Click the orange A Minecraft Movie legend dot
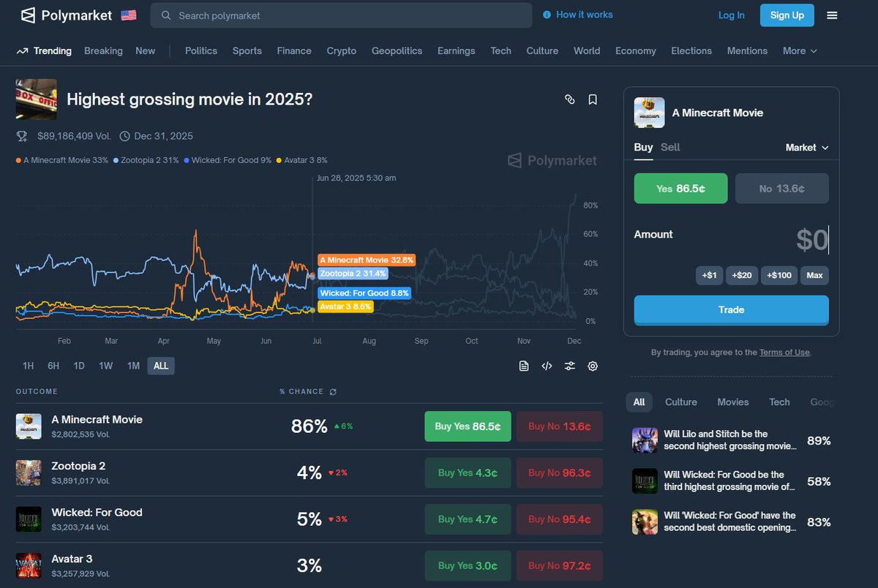The height and width of the screenshot is (588, 878). [x=18, y=160]
